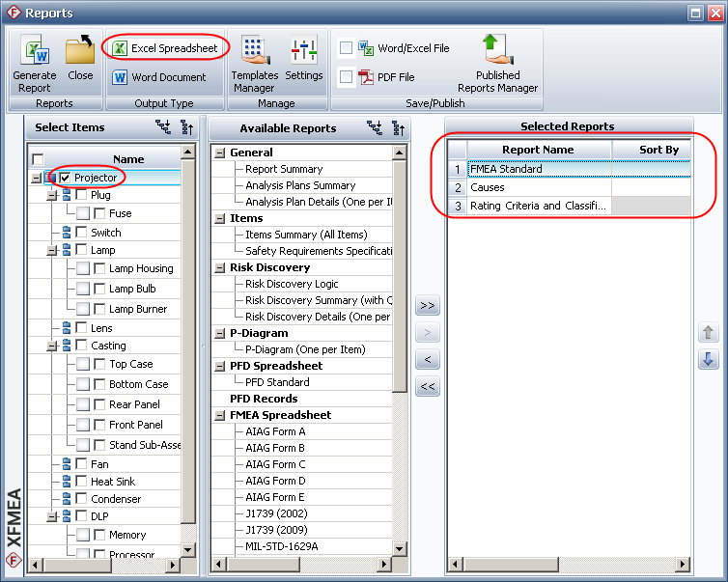
Task: Uncheck the Projector item checkbox
Action: pos(65,178)
